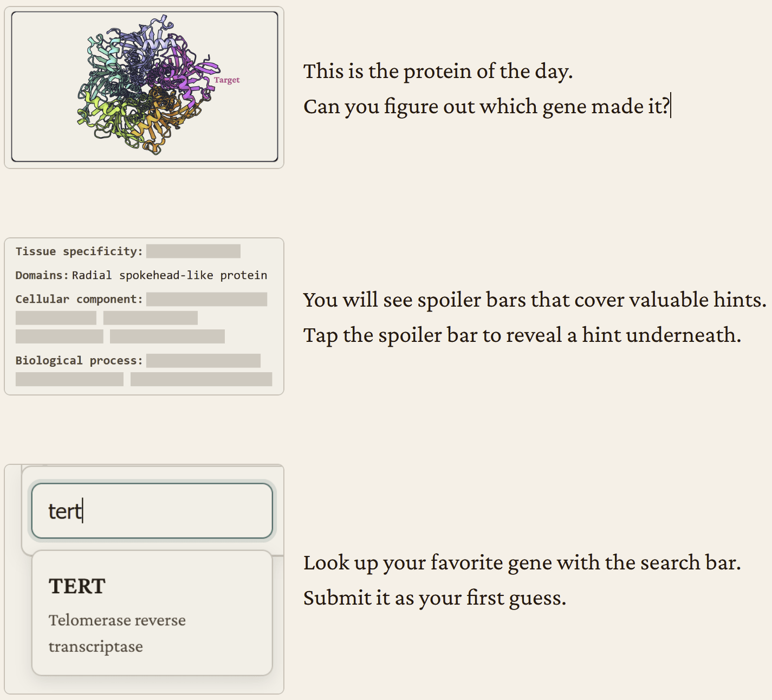Reveal the Tissue specificity spoiler bar
772x700 pixels.
(193, 251)
